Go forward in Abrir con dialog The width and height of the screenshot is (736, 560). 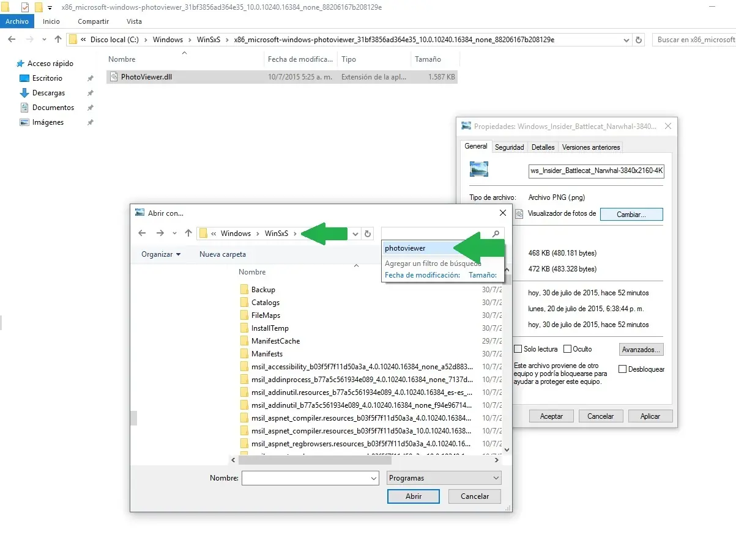coord(160,234)
